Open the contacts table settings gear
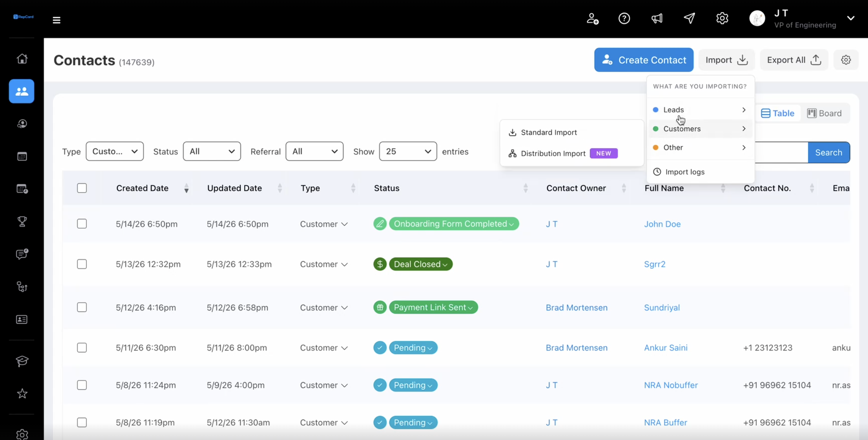This screenshot has width=868, height=440. (846, 60)
